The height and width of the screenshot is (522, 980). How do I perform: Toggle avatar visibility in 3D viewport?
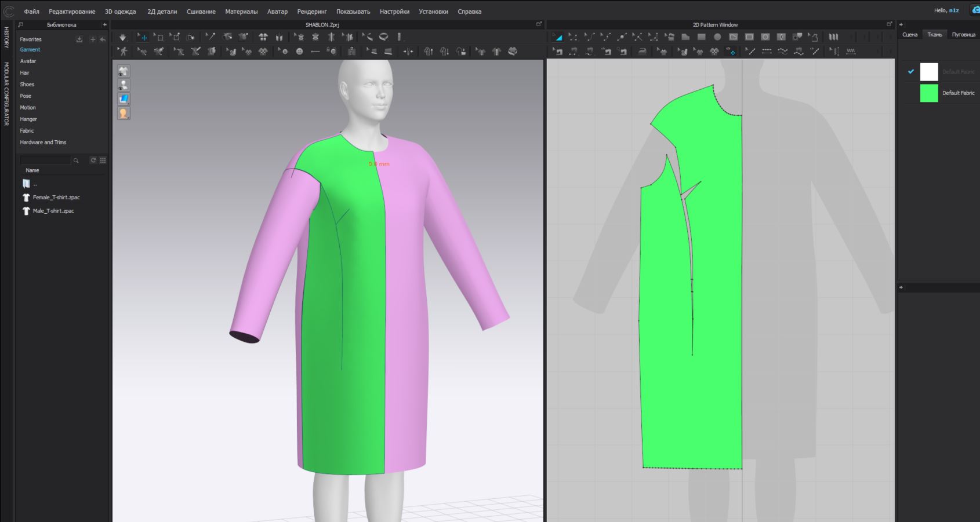[124, 85]
